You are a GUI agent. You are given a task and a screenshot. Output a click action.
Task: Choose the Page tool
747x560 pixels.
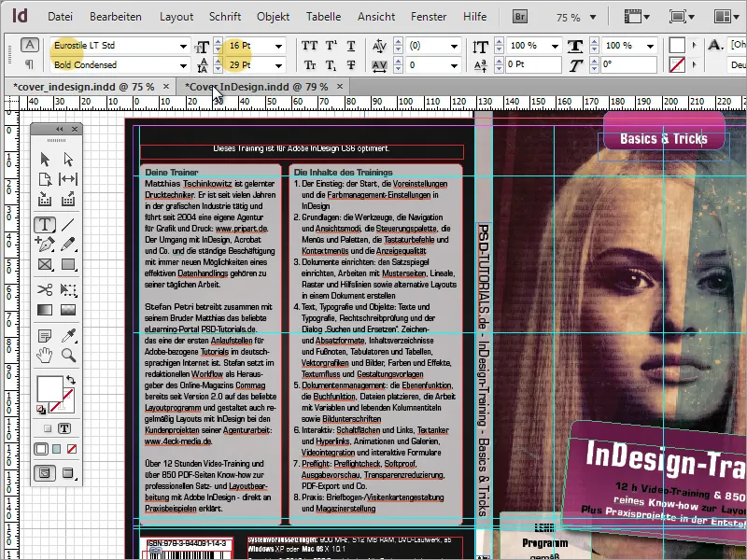click(45, 179)
